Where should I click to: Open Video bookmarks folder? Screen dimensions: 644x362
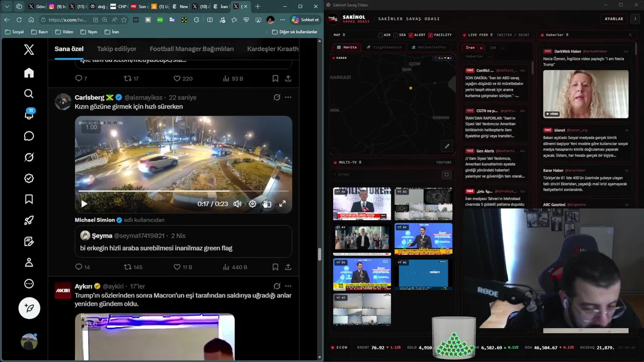(64, 32)
